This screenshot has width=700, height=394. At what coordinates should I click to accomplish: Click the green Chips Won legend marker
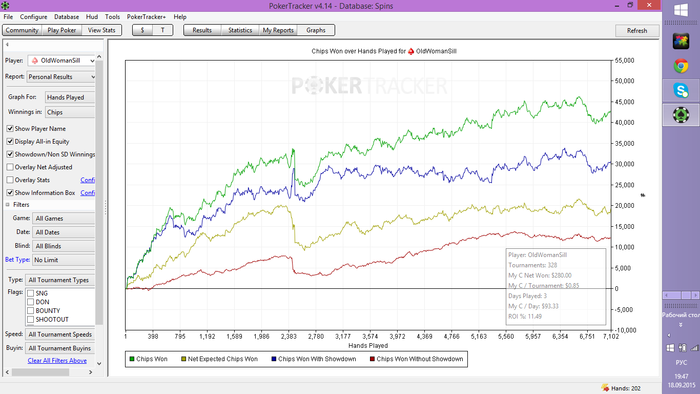[x=132, y=359]
